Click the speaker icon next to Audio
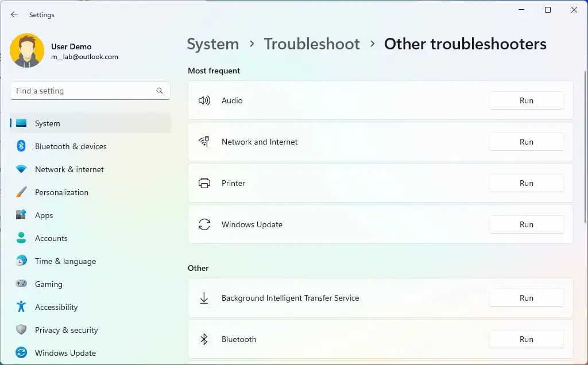 click(x=204, y=100)
